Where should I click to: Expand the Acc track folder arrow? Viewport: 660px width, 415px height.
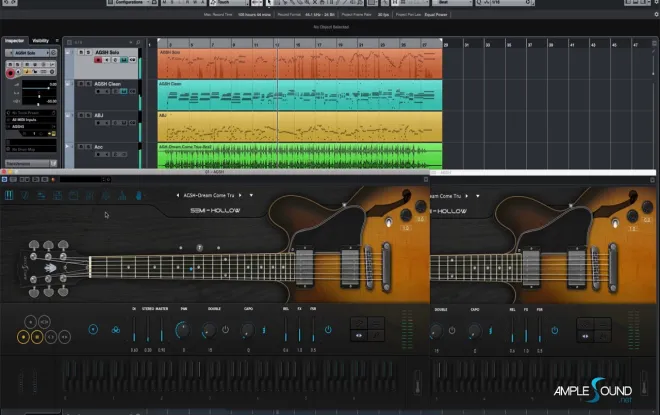pyautogui.click(x=67, y=146)
